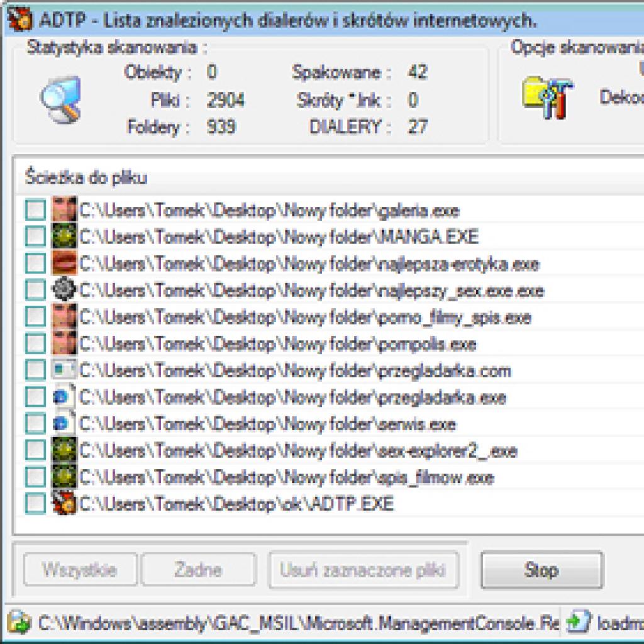
Task: Select the sex-explorer2_.exe path text
Action: [x=298, y=451]
